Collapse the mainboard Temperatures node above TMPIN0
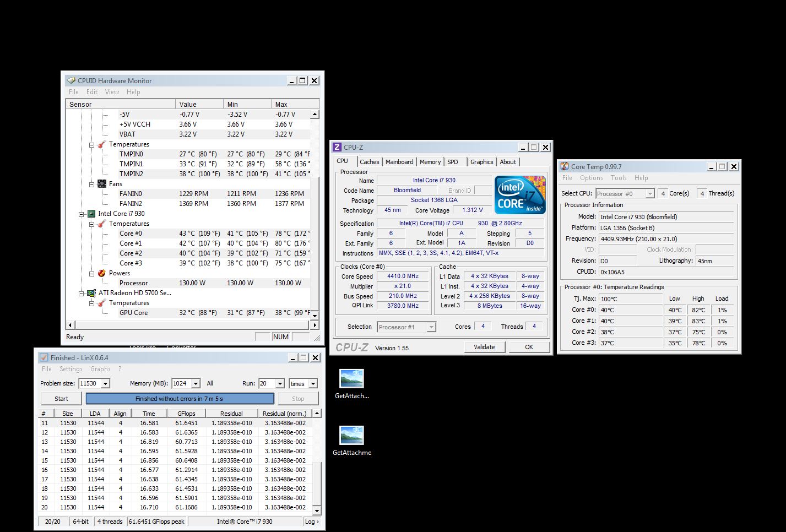This screenshot has height=532, width=786. 91,144
